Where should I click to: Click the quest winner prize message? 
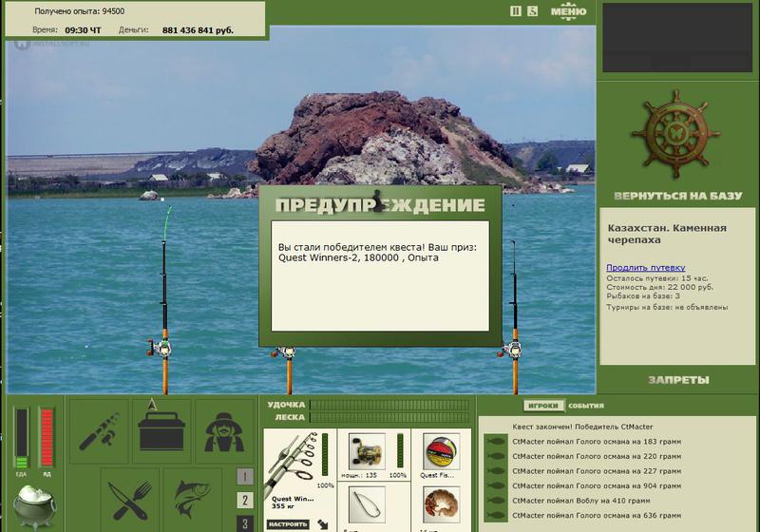pos(377,253)
